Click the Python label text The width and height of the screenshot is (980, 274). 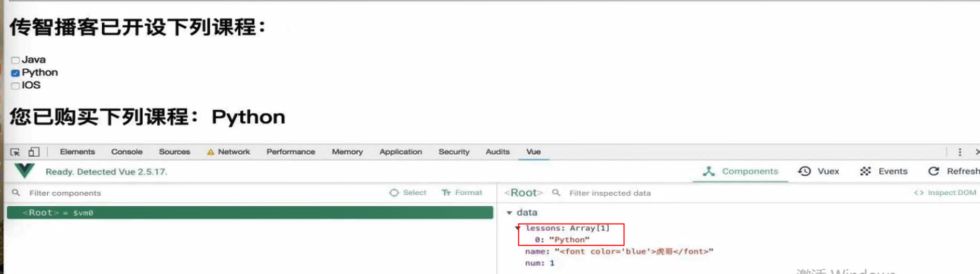[40, 72]
